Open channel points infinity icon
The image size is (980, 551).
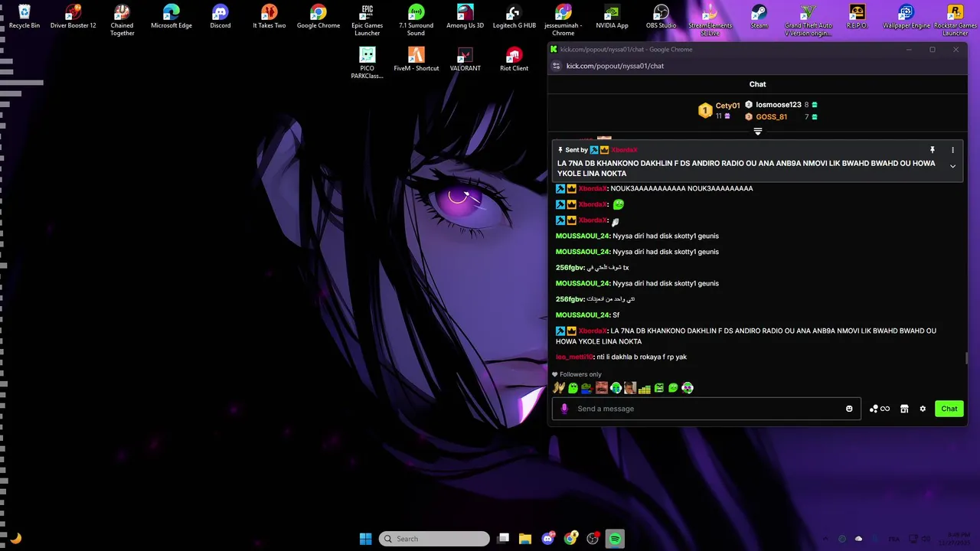click(x=880, y=409)
